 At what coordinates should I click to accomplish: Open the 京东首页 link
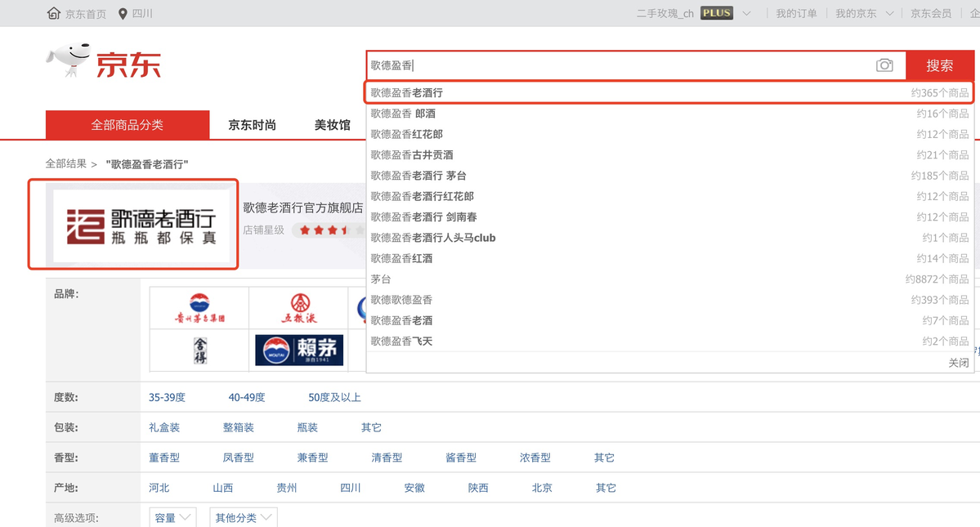pyautogui.click(x=86, y=14)
